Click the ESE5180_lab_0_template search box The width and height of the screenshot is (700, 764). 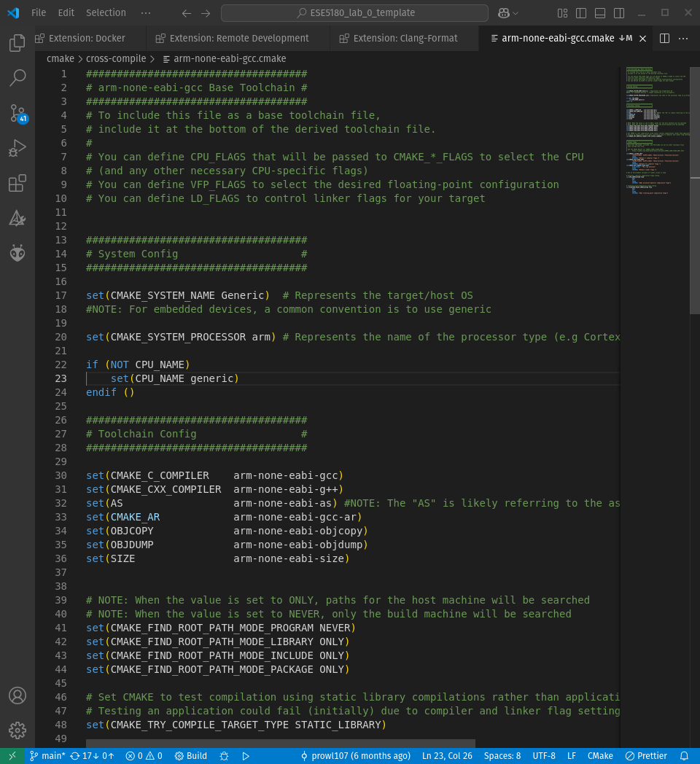click(354, 13)
